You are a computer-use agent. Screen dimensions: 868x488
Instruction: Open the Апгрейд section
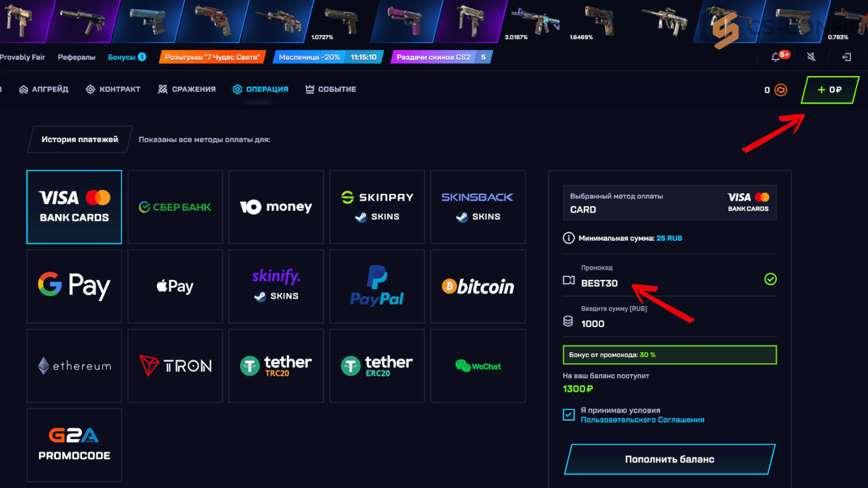(44, 89)
